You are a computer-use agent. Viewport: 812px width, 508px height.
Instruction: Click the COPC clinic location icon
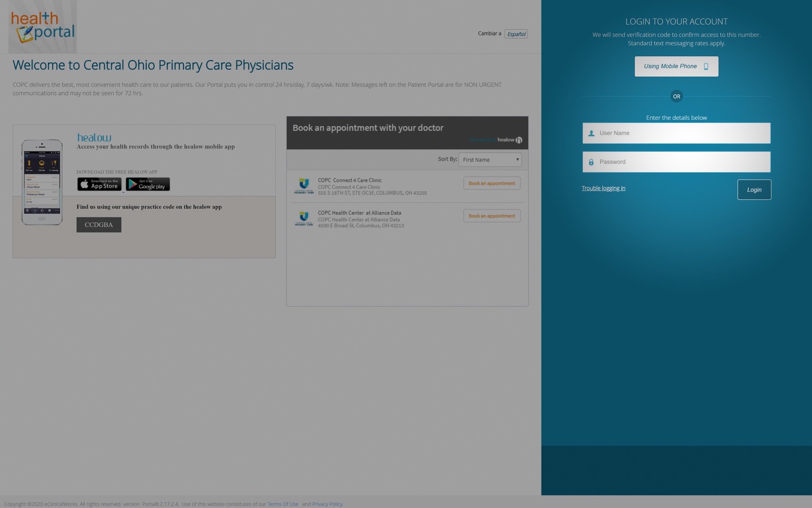303,186
